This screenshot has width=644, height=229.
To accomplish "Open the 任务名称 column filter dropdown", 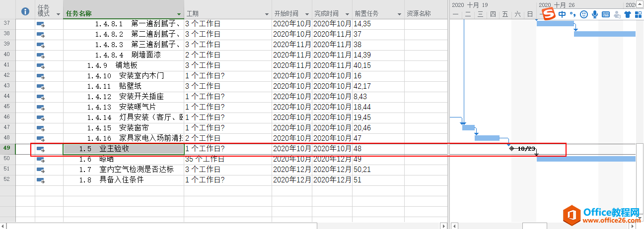I will point(179,14).
